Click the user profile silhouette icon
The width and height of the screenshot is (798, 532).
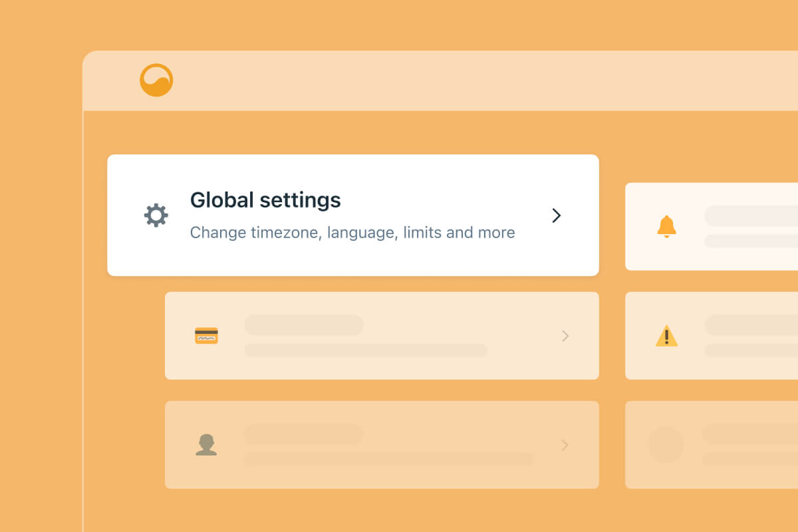[x=206, y=445]
